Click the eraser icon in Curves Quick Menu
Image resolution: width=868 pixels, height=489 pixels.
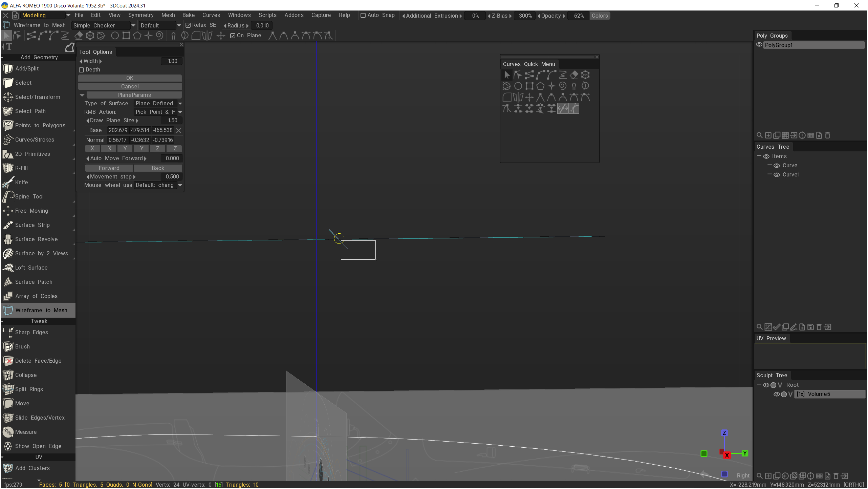pos(574,75)
